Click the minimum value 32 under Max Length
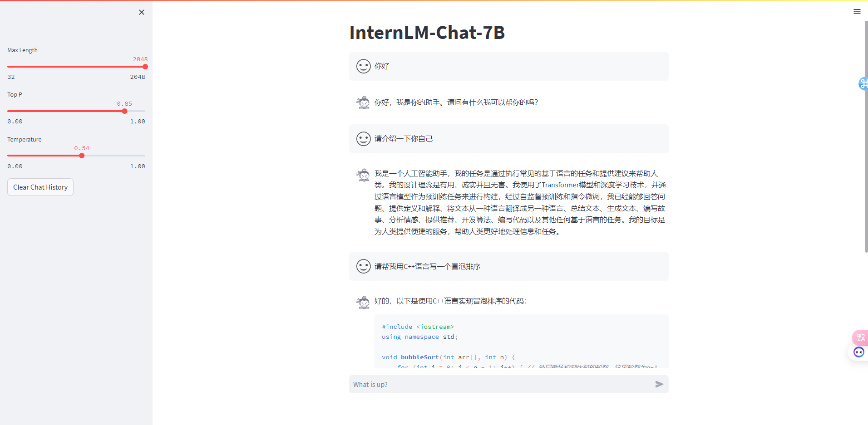This screenshot has width=868, height=425. point(11,77)
